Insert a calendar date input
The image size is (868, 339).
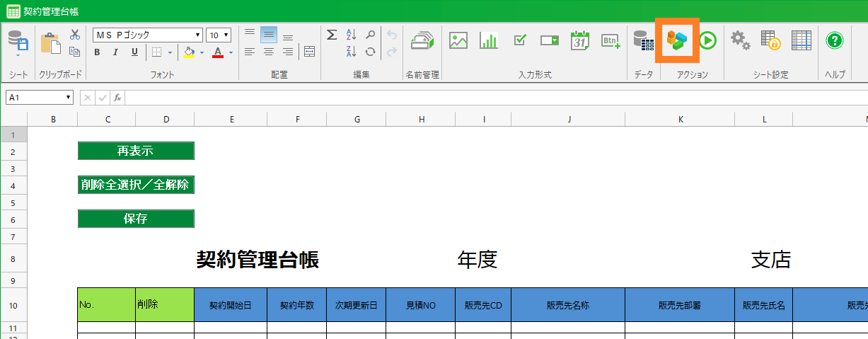point(580,40)
